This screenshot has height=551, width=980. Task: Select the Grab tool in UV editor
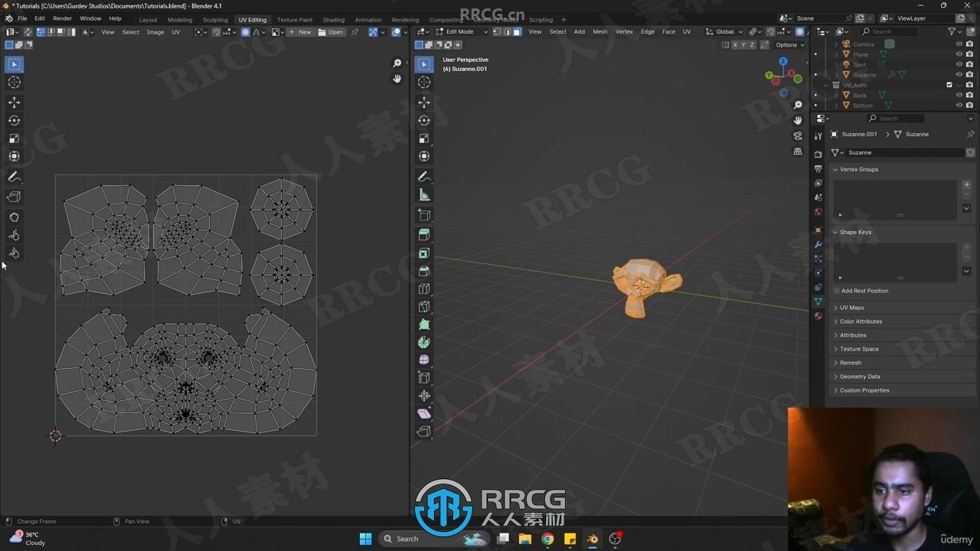tap(14, 217)
